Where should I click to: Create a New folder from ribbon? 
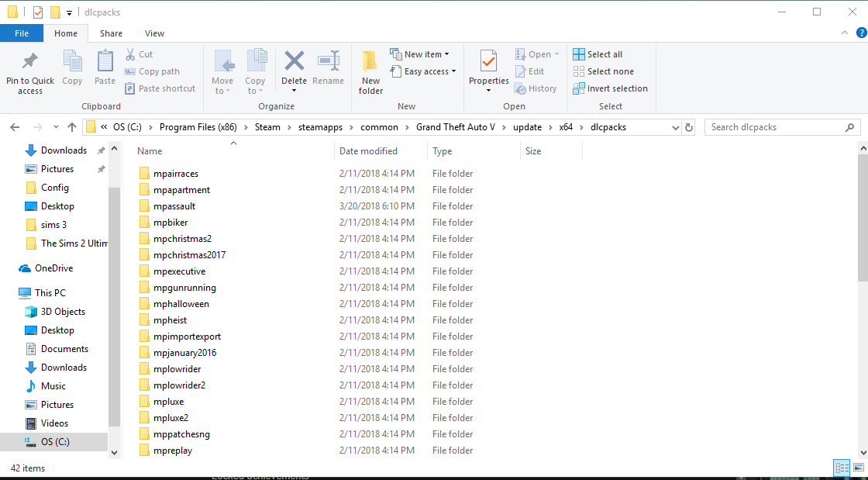[370, 72]
